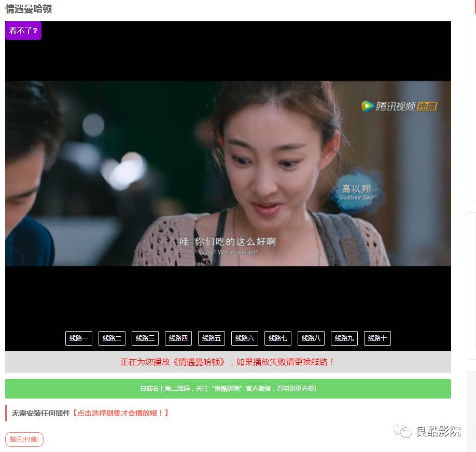Switch to 线路八 playback line

(311, 338)
